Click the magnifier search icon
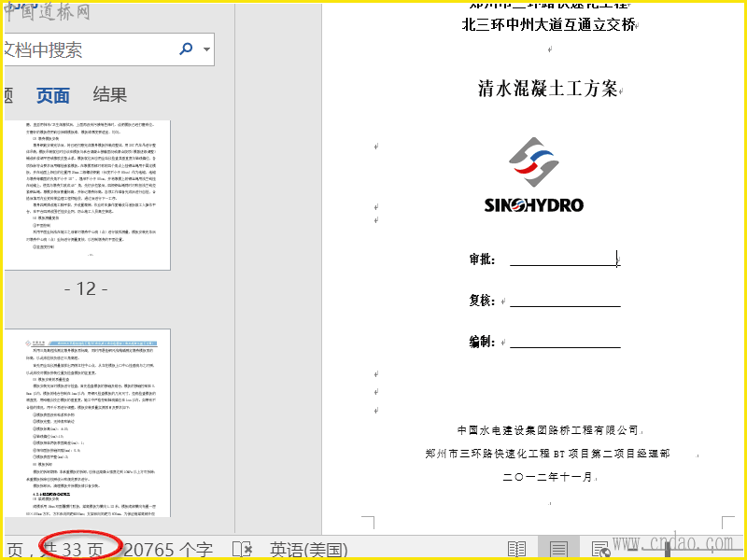Image resolution: width=747 pixels, height=560 pixels. (x=186, y=49)
